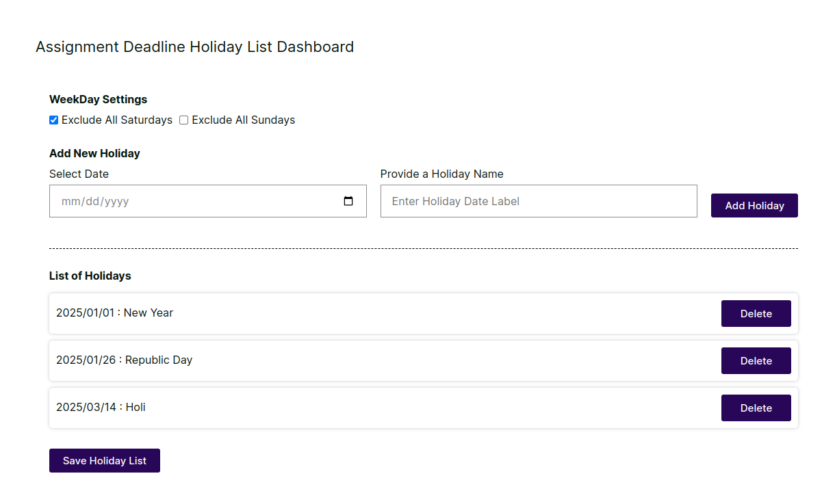Enable the Exclude All Sundays checkbox
Image resolution: width=835 pixels, height=504 pixels.
coord(183,120)
